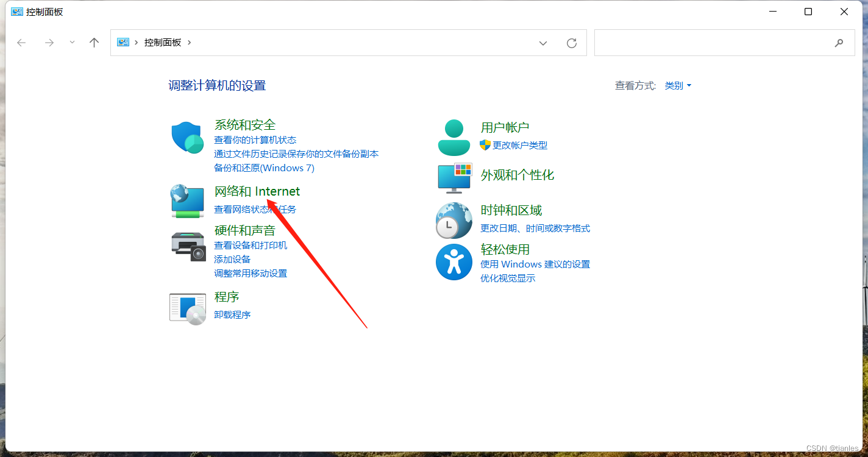Open the Hardware and Sound printer icon
The height and width of the screenshot is (457, 868).
tap(188, 247)
